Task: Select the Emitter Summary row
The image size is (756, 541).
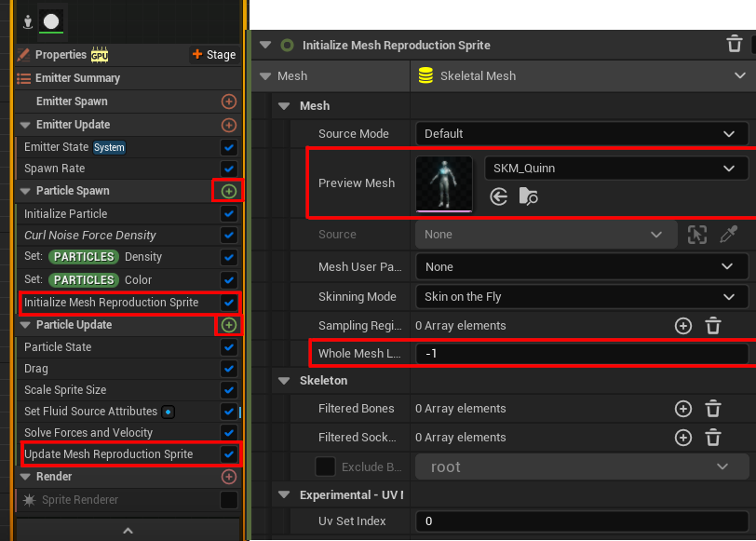Action: pyautogui.click(x=128, y=78)
